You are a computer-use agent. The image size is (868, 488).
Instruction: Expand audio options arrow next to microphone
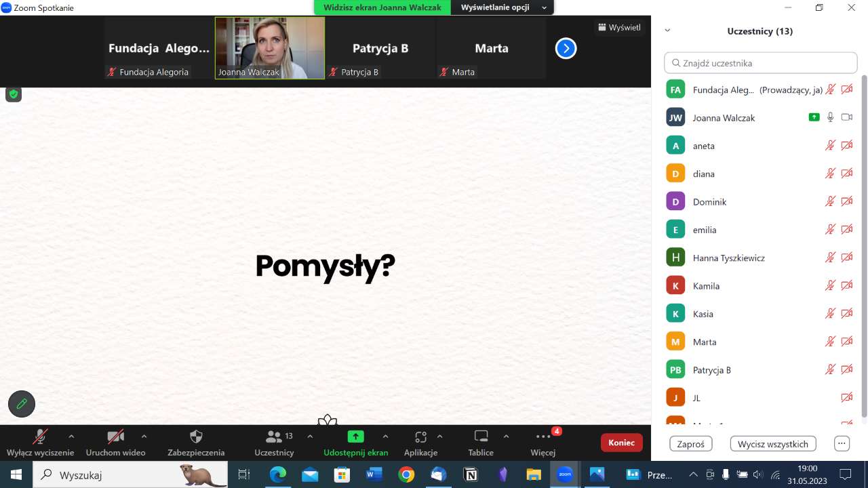[x=71, y=436]
